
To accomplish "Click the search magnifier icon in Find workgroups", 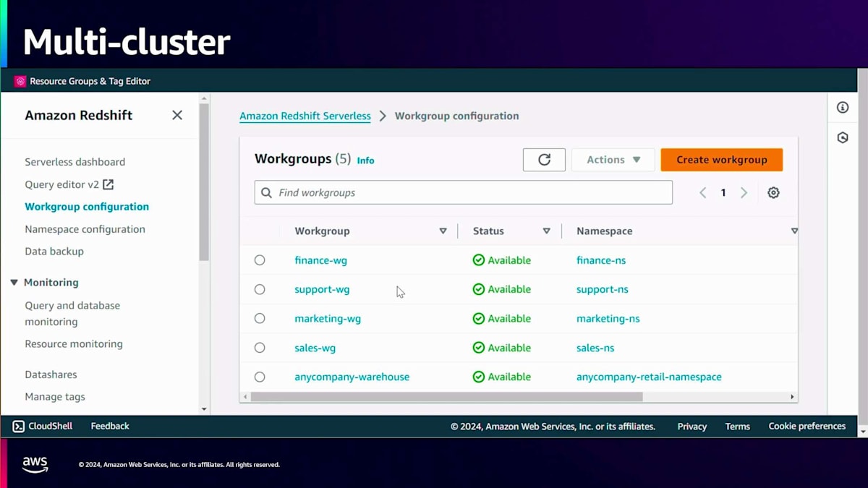I will click(268, 193).
